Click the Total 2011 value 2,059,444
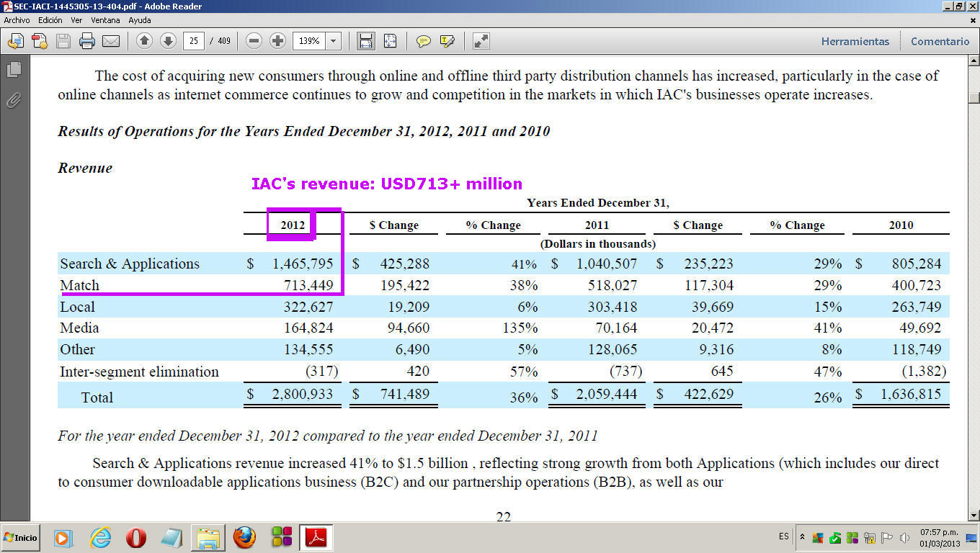Viewport: 980px width, 553px height. coord(606,395)
